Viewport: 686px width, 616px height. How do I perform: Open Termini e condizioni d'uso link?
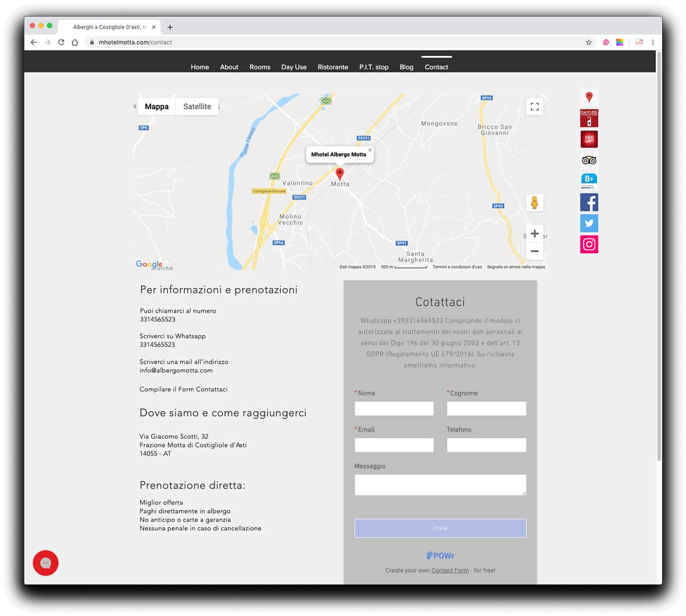click(x=457, y=267)
